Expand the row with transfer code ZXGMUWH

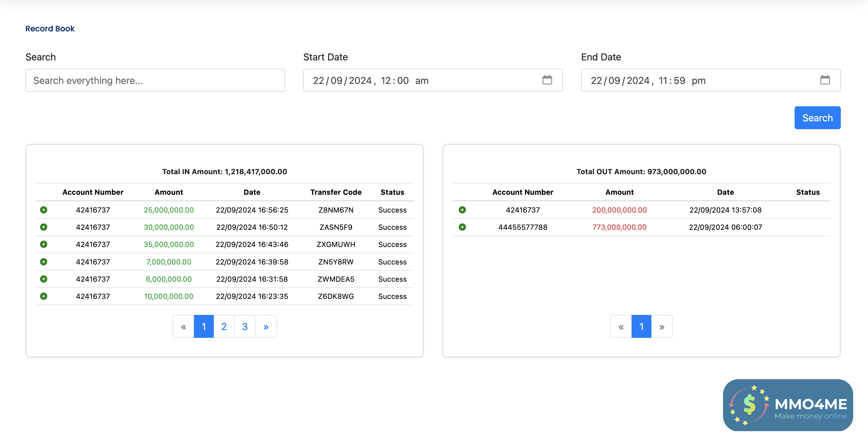tap(43, 244)
